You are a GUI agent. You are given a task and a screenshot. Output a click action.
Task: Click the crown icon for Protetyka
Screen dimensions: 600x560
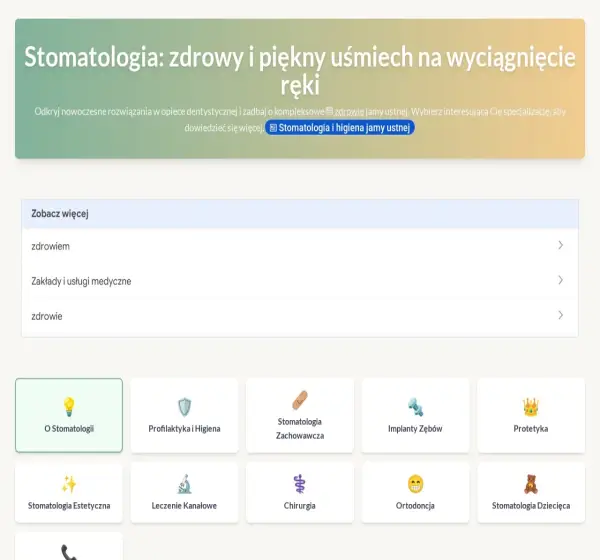coord(531,407)
